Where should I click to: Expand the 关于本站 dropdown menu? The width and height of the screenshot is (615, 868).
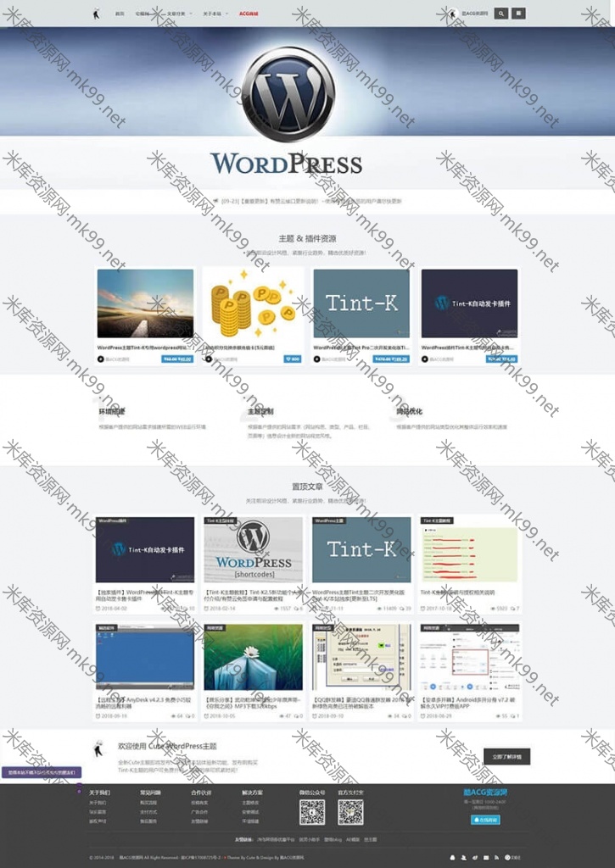pos(215,14)
